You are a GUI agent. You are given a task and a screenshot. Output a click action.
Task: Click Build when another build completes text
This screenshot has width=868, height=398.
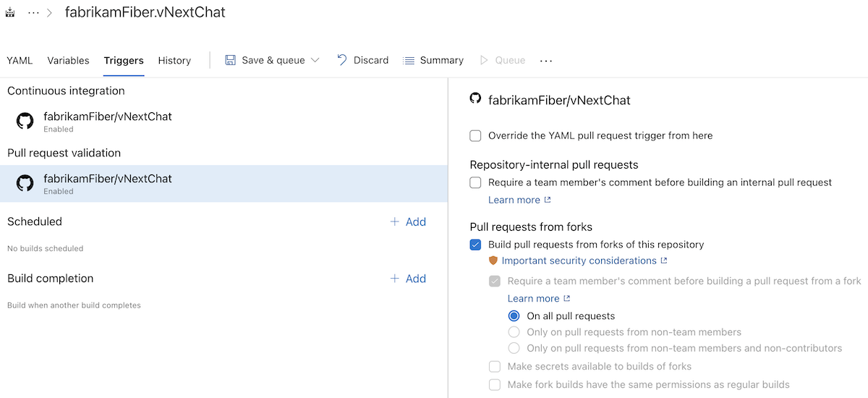coord(74,305)
